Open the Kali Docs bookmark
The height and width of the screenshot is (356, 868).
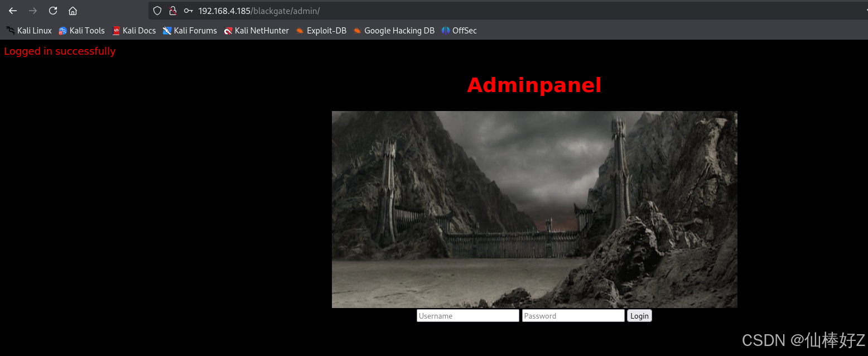(x=134, y=31)
